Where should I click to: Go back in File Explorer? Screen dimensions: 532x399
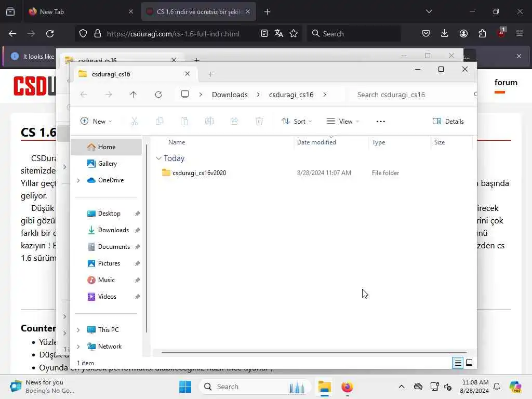[84, 95]
